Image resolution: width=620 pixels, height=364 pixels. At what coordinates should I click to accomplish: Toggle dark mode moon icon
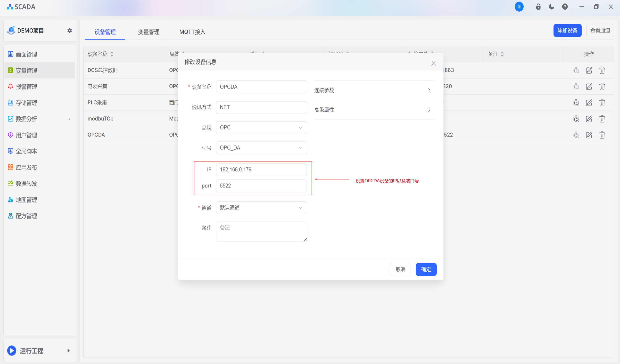point(551,7)
